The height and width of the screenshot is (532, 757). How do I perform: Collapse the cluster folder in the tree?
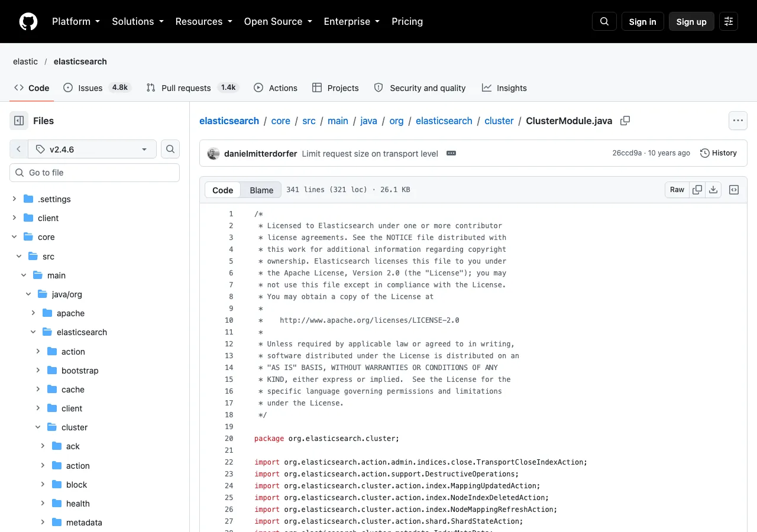38,427
